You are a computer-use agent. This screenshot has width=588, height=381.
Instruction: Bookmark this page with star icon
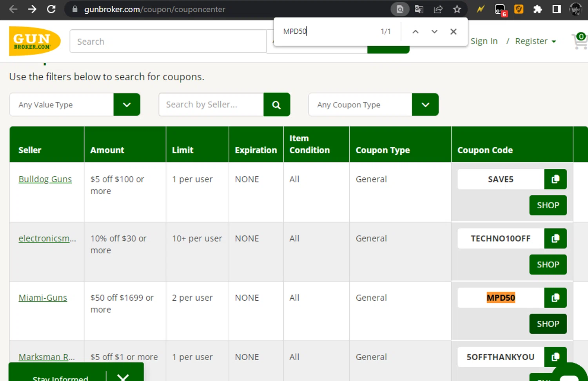pyautogui.click(x=457, y=9)
